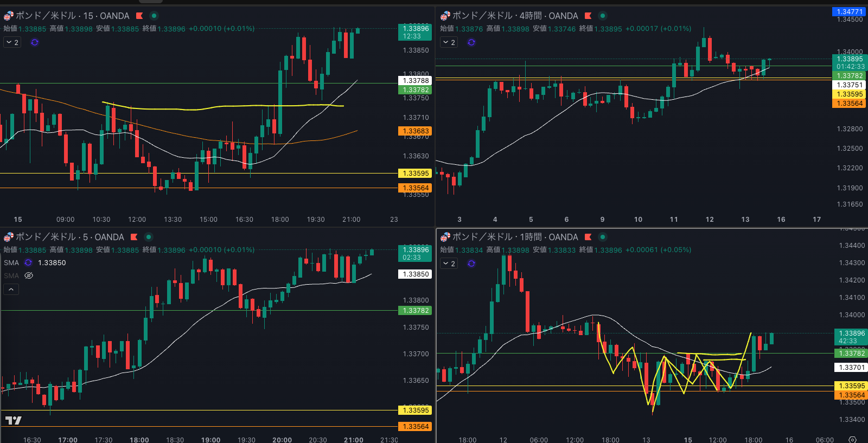Image resolution: width=868 pixels, height=443 pixels.
Task: Click the TradingView logo in bottom-left chart
Action: tap(14, 420)
